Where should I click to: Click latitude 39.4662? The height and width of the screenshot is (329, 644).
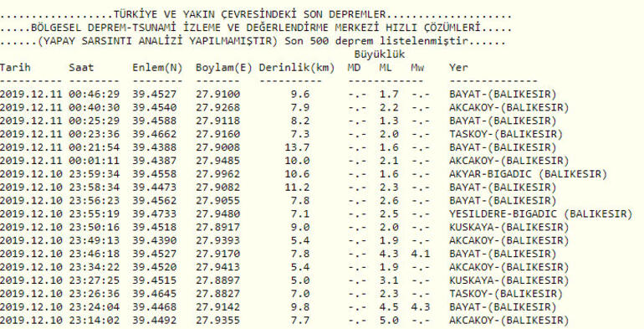click(154, 135)
